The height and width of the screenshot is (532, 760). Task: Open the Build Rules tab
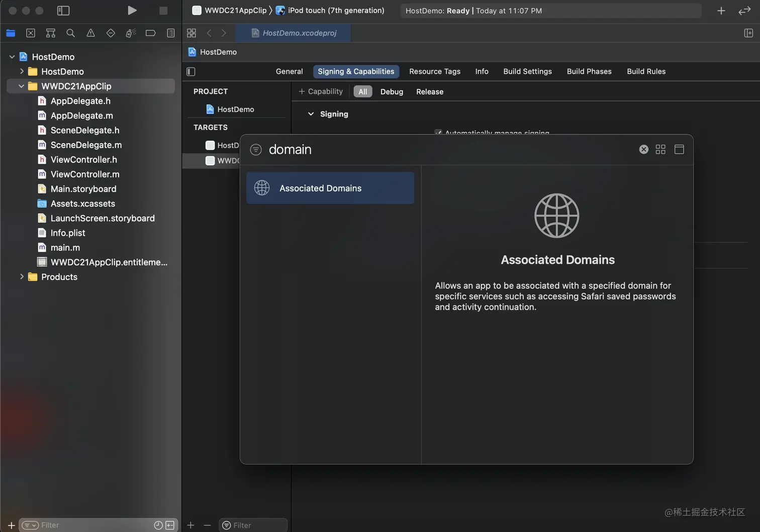click(646, 71)
